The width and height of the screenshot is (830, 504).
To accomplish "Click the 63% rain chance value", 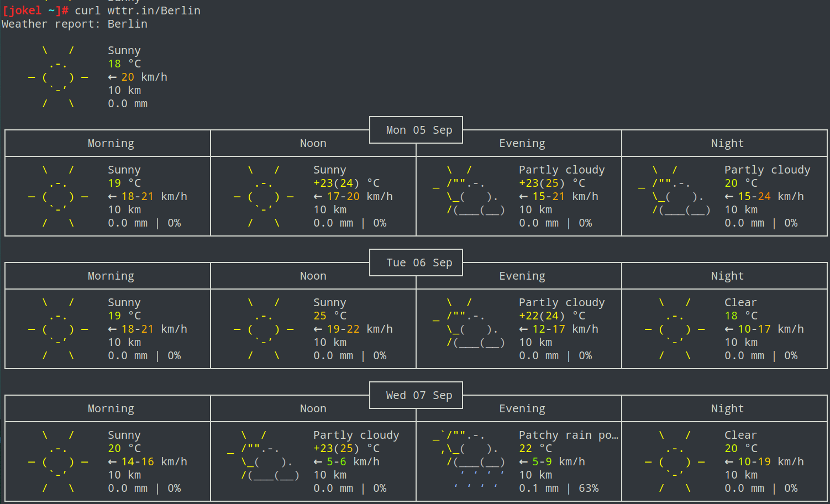I will click(x=589, y=488).
